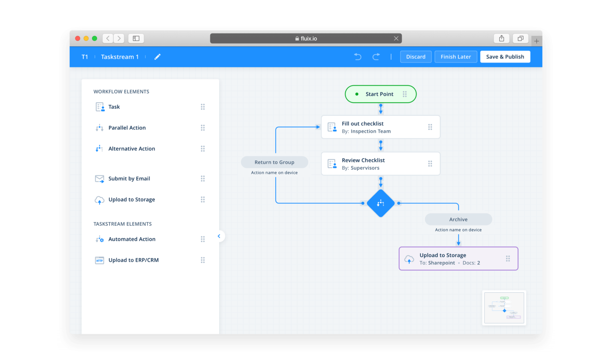The image size is (612, 364).
Task: Click the pencil icon to rename Taskstream 1
Action: click(x=157, y=57)
